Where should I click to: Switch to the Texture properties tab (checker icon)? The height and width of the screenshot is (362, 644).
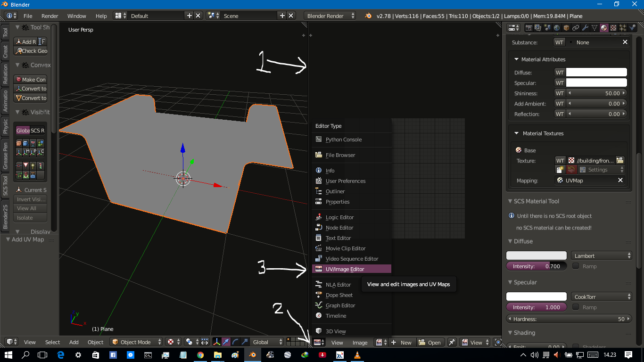tap(613, 27)
